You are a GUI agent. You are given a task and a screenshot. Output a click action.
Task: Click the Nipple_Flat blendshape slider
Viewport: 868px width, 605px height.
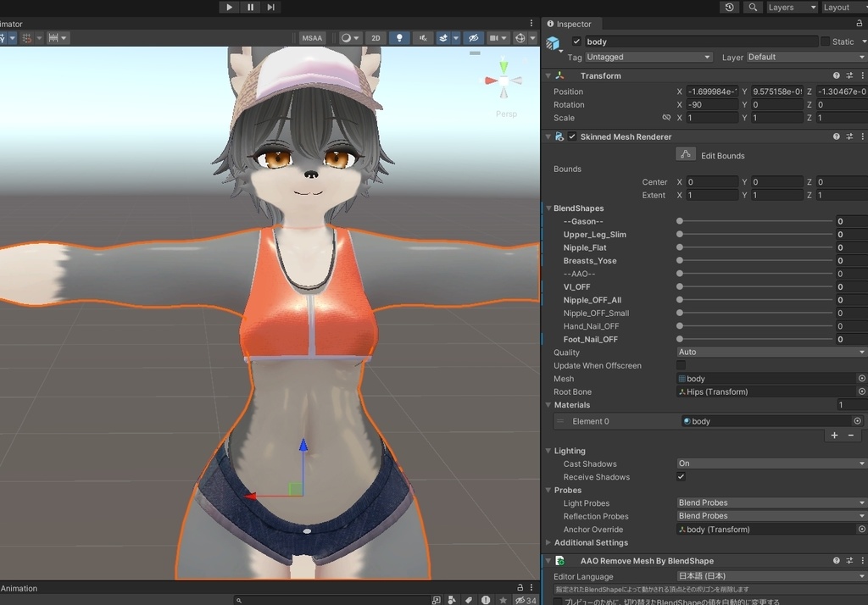click(x=678, y=247)
